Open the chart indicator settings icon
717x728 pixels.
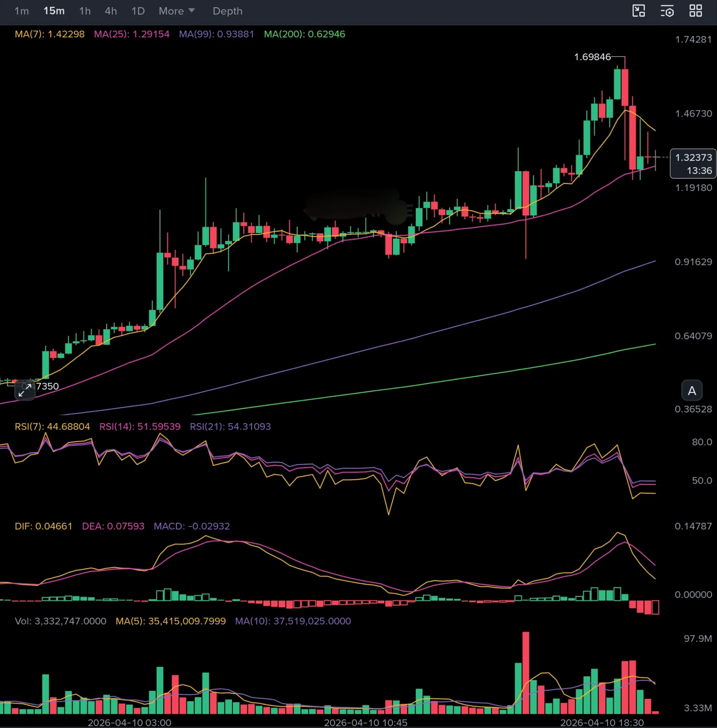(667, 11)
